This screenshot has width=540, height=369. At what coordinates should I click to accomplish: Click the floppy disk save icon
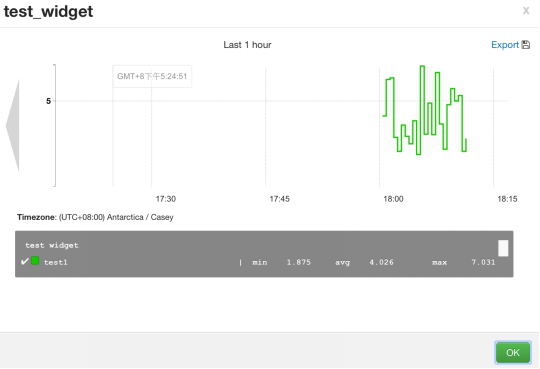[526, 45]
